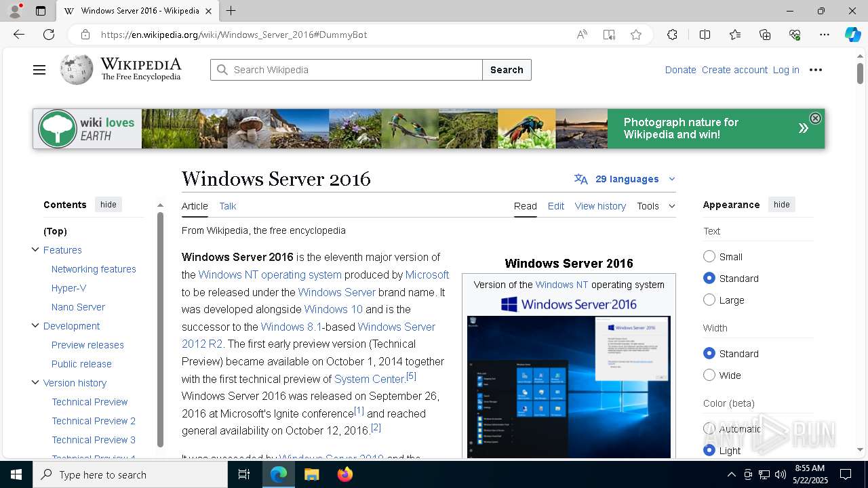Viewport: 868px width, 488px height.
Task: Select Small text size
Action: tap(709, 256)
